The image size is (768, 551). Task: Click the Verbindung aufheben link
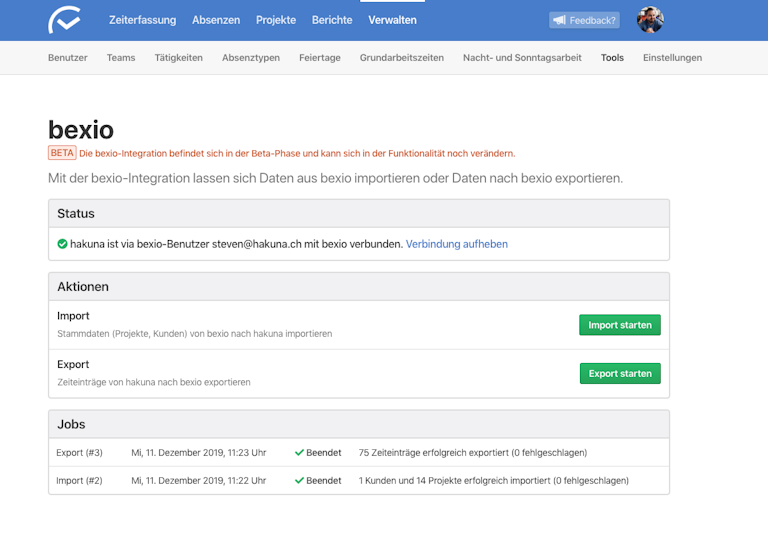pos(456,244)
